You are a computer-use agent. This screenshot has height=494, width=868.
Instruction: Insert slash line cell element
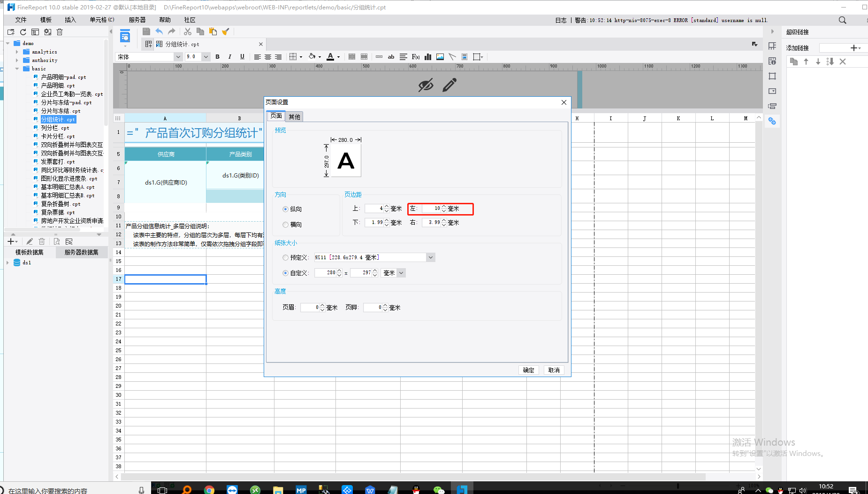pos(452,57)
